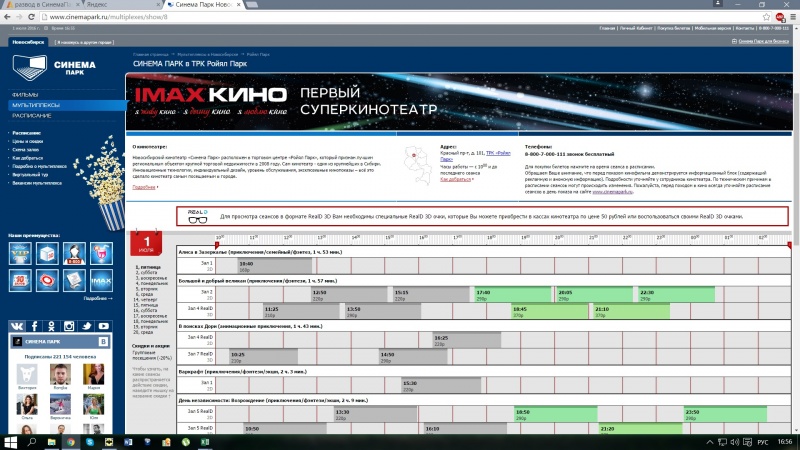The image size is (800, 450).
Task: Click the IMAX advantage icon
Action: point(100,281)
